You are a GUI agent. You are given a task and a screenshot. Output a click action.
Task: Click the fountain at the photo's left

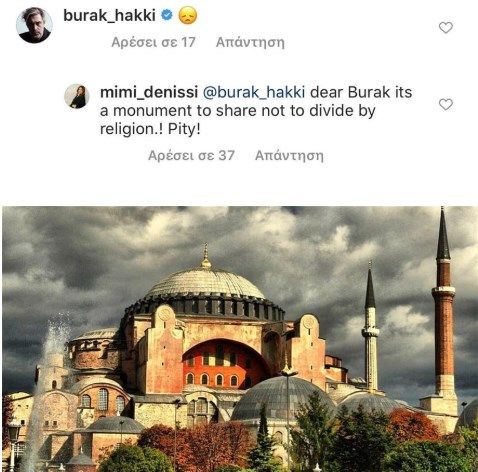point(50,383)
